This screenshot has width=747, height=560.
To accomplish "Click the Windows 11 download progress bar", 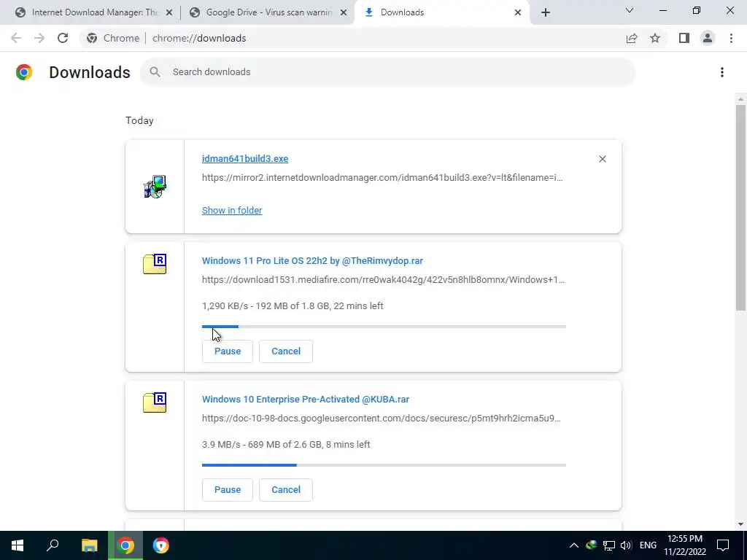I will (x=384, y=327).
